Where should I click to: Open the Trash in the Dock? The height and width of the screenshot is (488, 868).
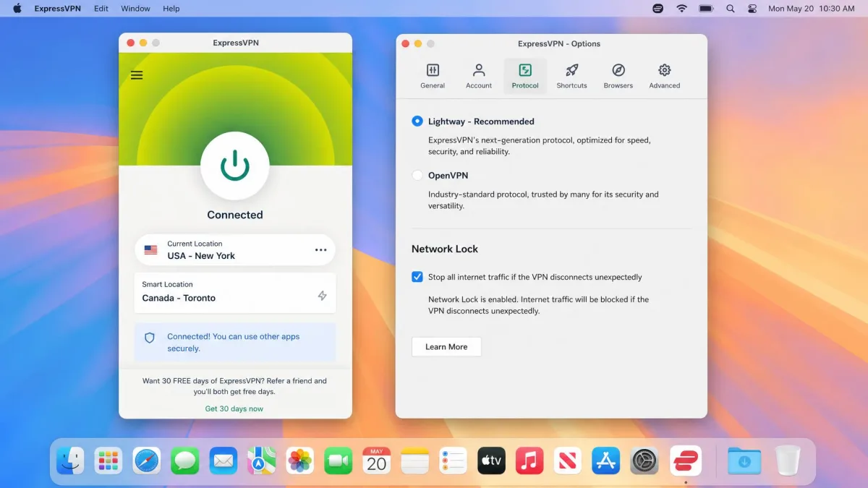(788, 460)
